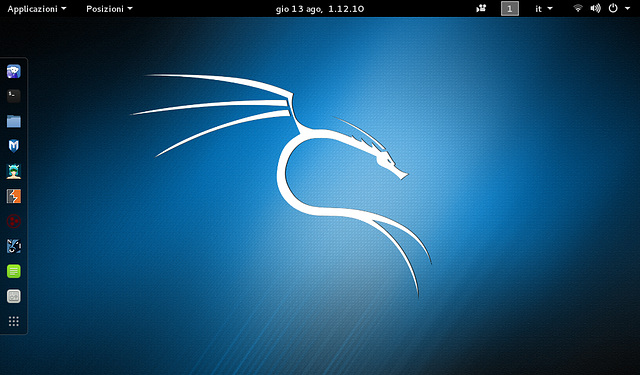
Task: Open the 'it' keyboard layout dropdown
Action: point(544,9)
